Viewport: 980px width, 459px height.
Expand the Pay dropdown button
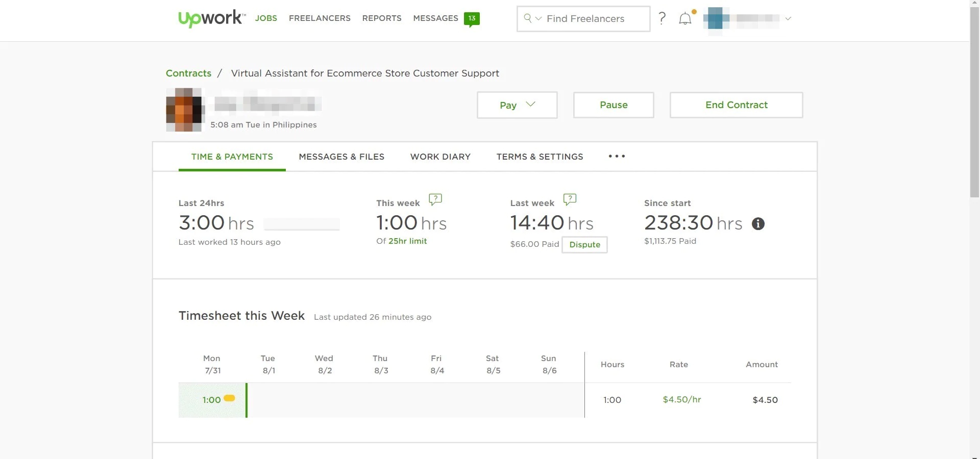517,105
